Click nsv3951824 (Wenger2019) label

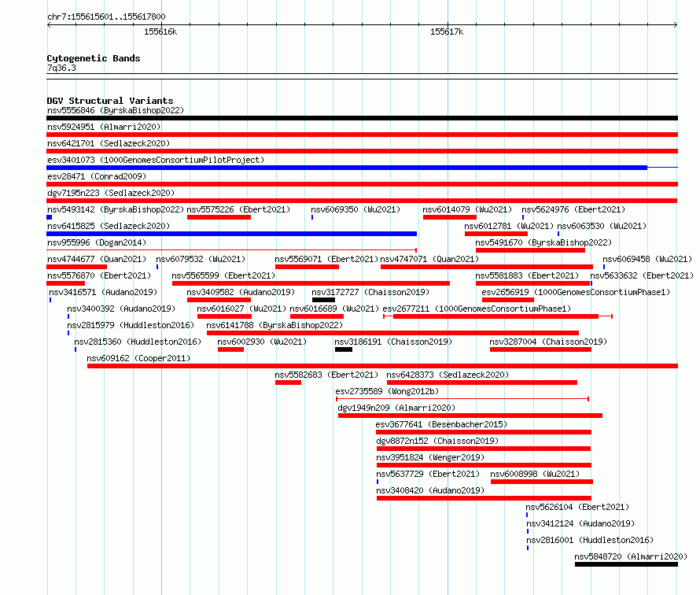430,457
